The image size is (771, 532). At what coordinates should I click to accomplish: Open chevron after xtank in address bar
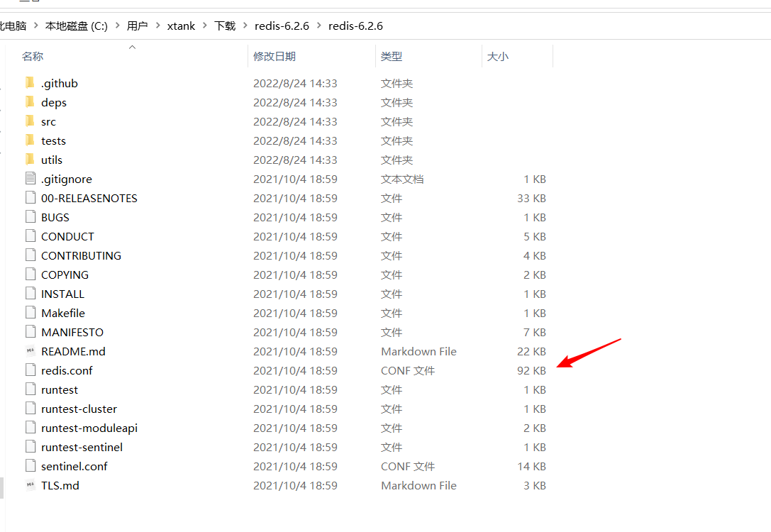(205, 26)
